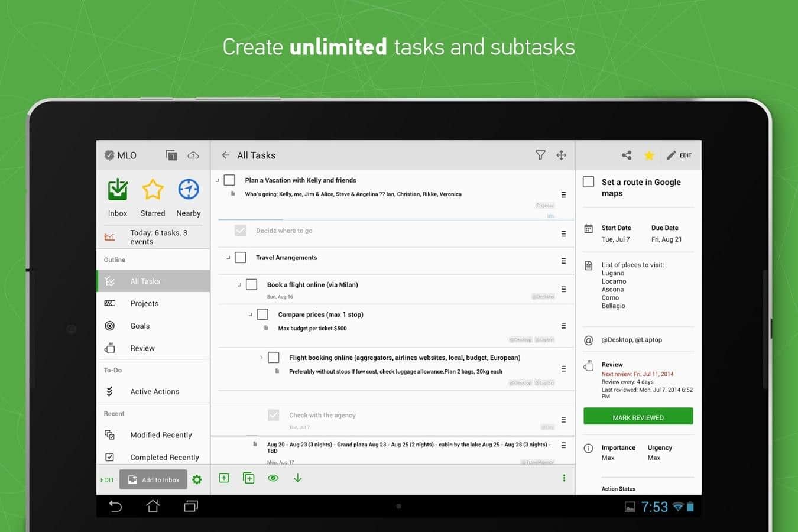Check off Plan a Vacation task
This screenshot has height=532, width=798.
[230, 180]
